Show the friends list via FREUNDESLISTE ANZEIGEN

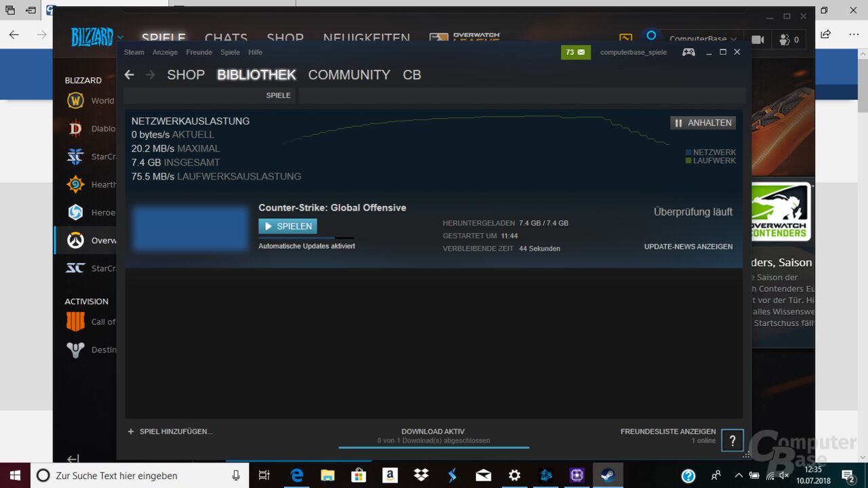pos(668,431)
